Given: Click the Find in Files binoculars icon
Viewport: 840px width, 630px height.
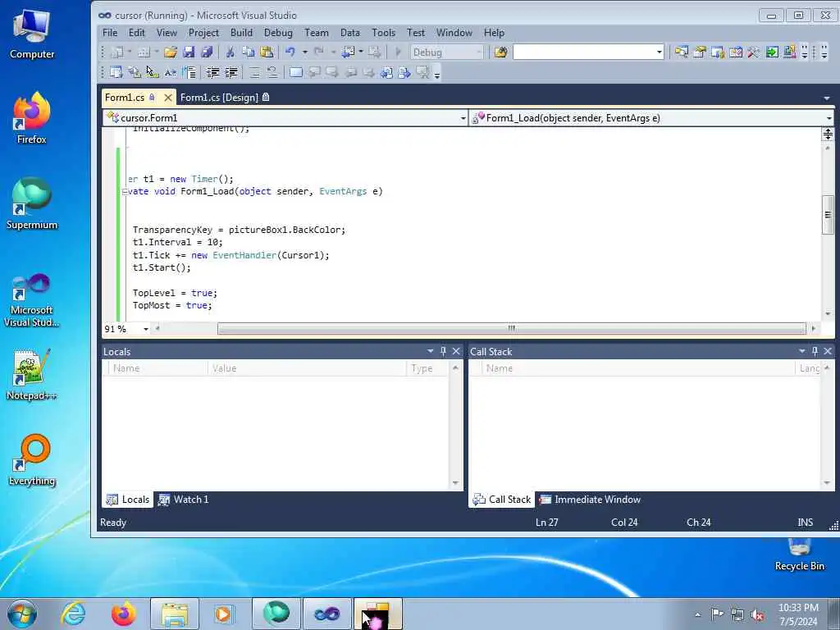Looking at the screenshot, I should (x=500, y=52).
